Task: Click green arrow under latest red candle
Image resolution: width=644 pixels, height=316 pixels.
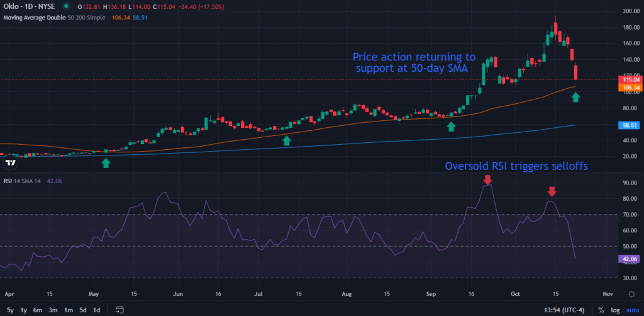Action: [576, 97]
